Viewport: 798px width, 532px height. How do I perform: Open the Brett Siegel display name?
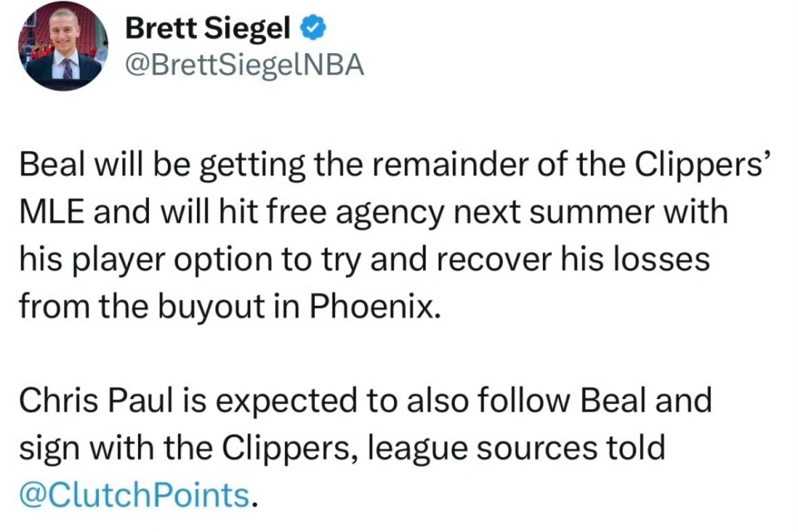(x=208, y=28)
